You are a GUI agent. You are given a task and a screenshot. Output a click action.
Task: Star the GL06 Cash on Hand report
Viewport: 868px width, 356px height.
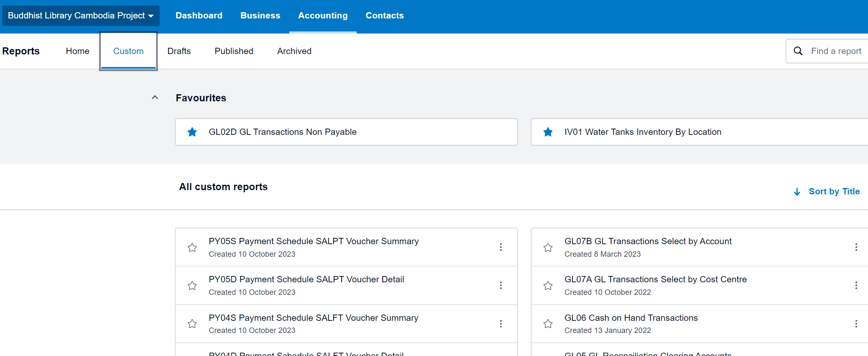548,324
